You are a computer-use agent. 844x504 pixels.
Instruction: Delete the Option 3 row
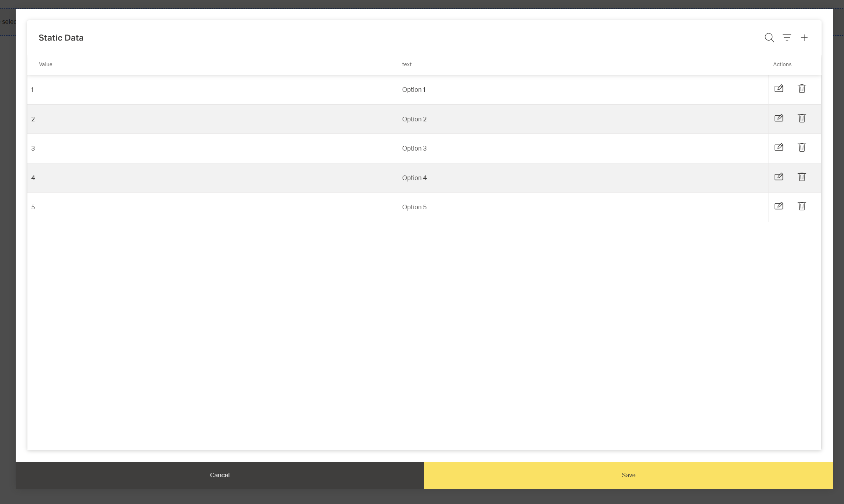(802, 147)
